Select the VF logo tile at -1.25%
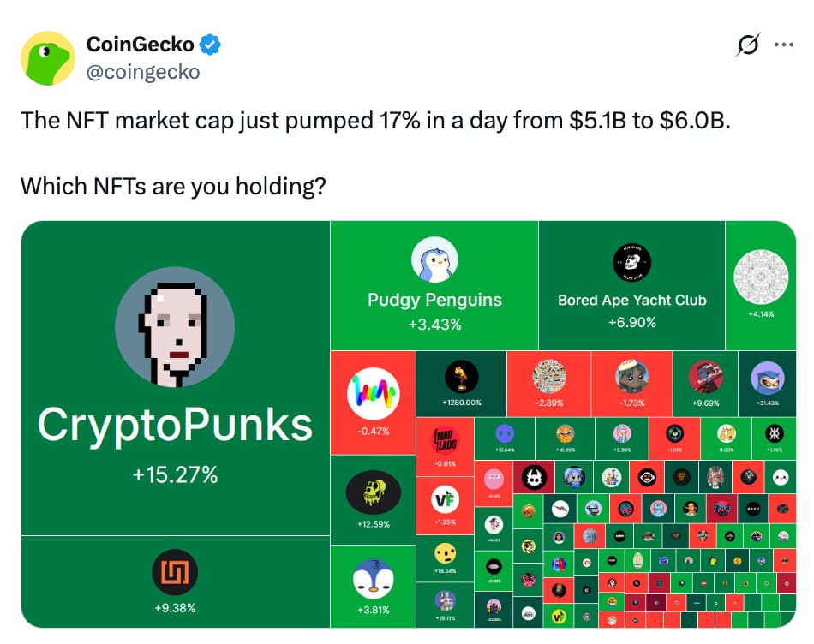This screenshot has width=814, height=644. 445,505
